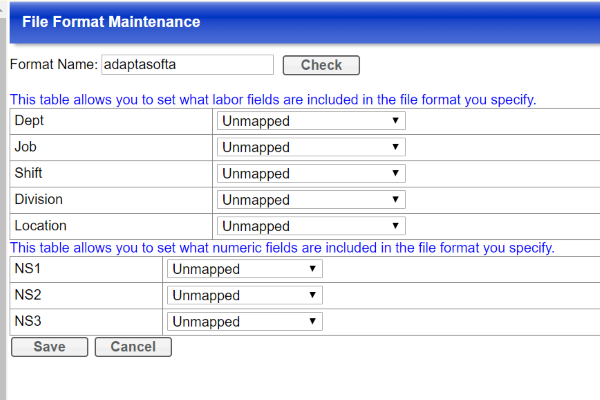Select the Dept row label

coord(30,120)
